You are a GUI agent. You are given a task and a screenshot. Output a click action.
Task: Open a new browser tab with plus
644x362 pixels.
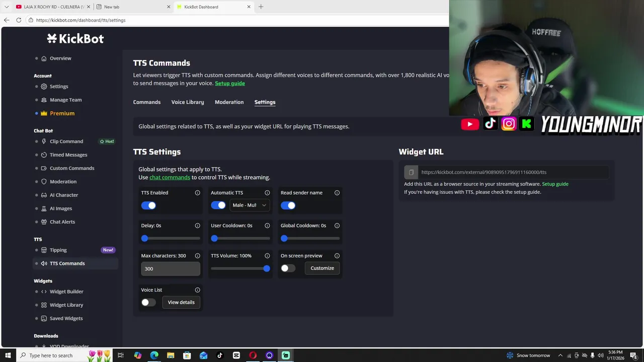pos(261,7)
